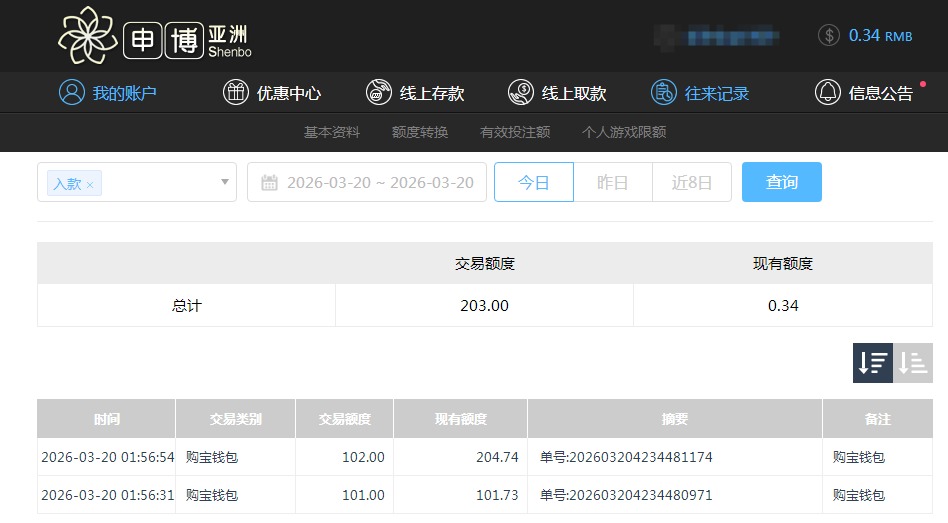Click the 0.34 RMB balance text
The image size is (948, 523).
click(880, 36)
